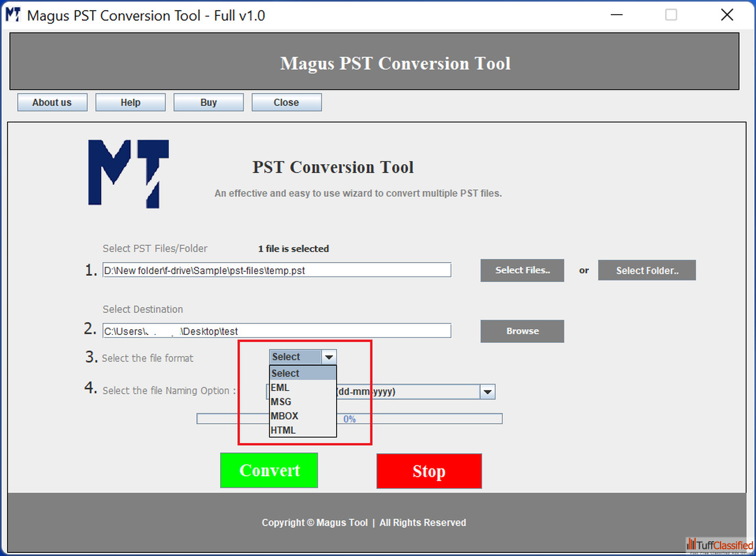This screenshot has height=556, width=756.
Task: Click the red Stop button
Action: (429, 471)
